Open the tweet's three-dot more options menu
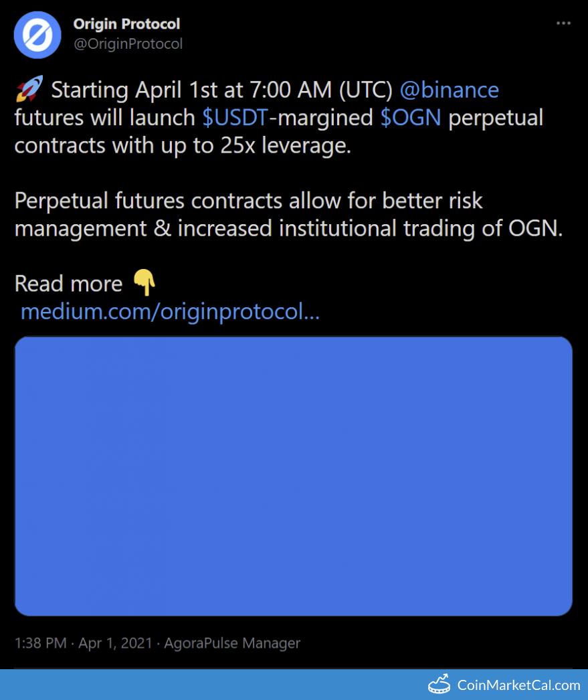Viewport: 588px width, 700px height. pos(563,24)
